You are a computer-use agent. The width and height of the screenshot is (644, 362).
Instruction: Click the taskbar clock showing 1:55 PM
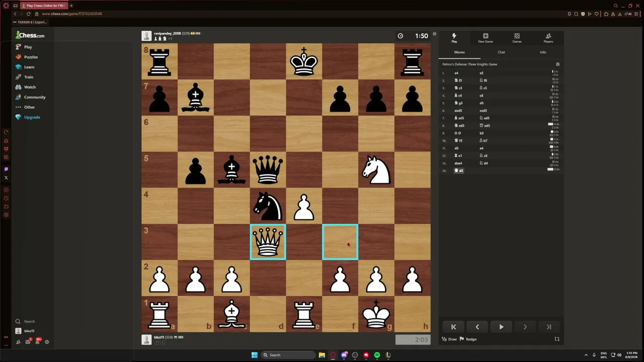pyautogui.click(x=631, y=355)
